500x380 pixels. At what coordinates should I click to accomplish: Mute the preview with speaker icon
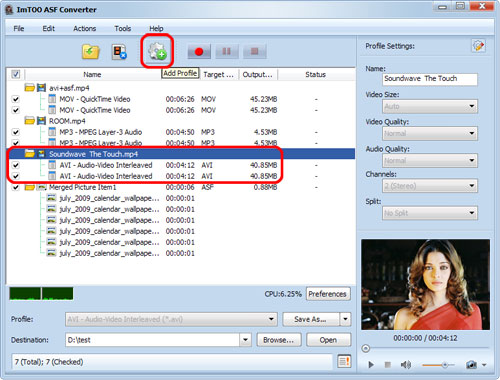(405, 365)
